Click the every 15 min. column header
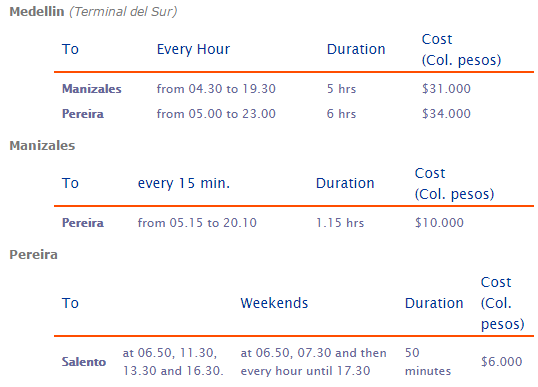 (184, 183)
